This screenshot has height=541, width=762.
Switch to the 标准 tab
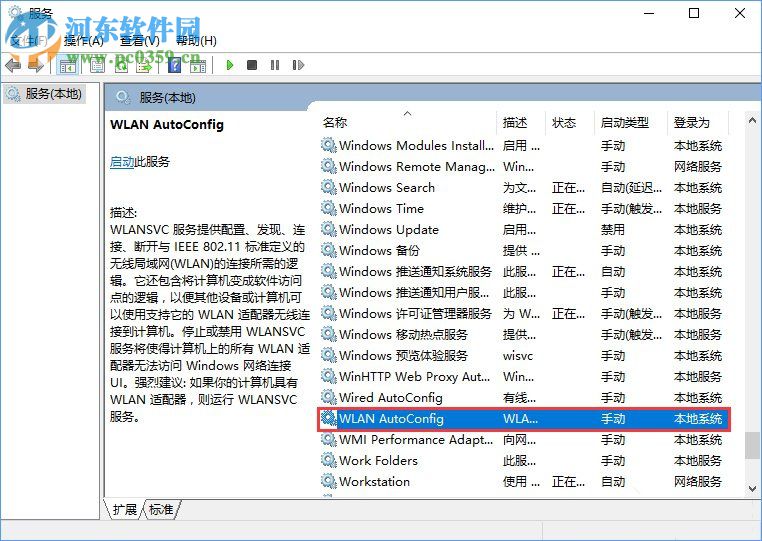click(161, 509)
